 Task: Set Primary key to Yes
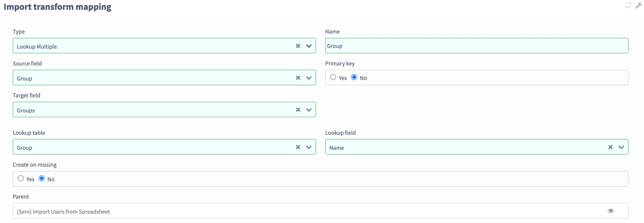click(x=333, y=77)
